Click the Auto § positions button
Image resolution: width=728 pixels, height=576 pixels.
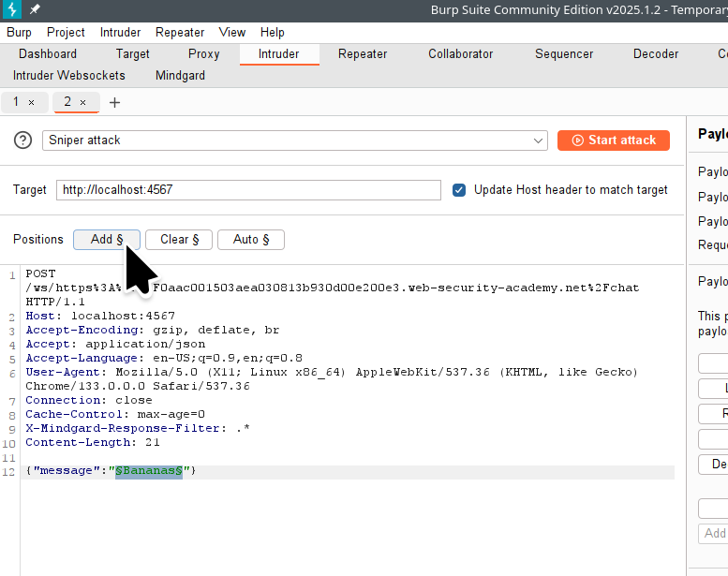(251, 240)
